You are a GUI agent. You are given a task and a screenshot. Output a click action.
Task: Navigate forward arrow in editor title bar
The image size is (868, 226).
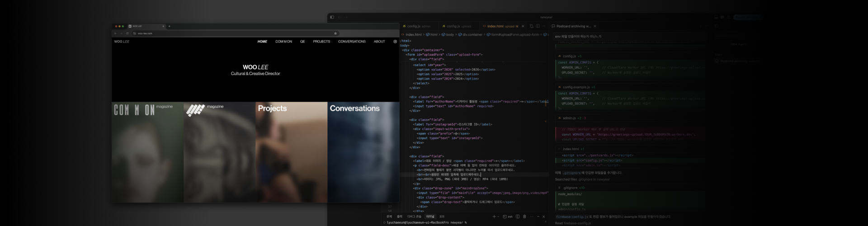pyautogui.click(x=346, y=17)
